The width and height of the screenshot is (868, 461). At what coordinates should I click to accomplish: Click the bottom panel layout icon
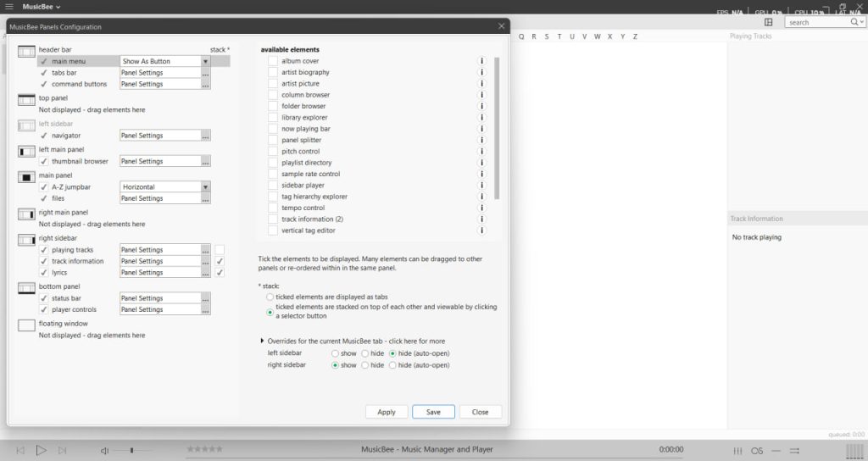26,288
